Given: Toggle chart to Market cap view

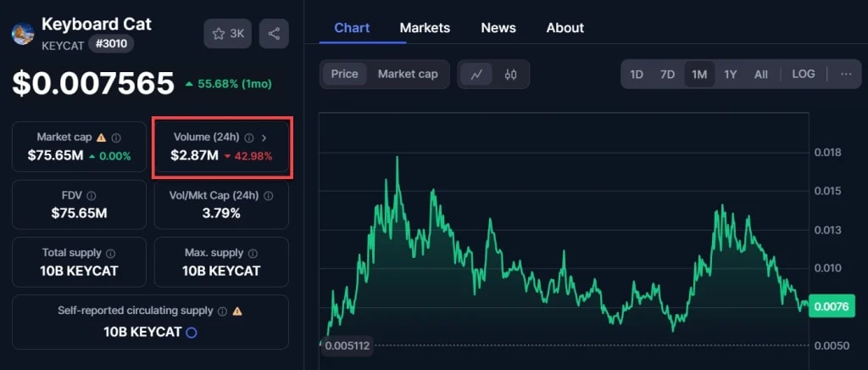Looking at the screenshot, I should point(408,74).
